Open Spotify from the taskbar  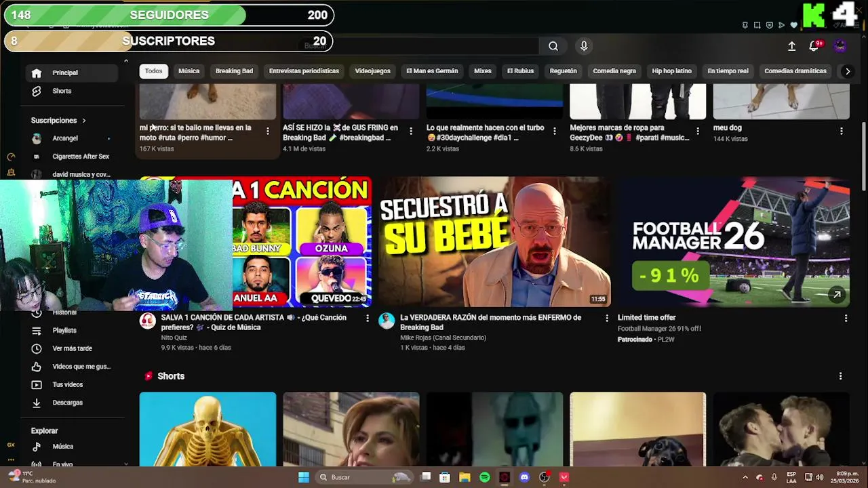click(485, 477)
